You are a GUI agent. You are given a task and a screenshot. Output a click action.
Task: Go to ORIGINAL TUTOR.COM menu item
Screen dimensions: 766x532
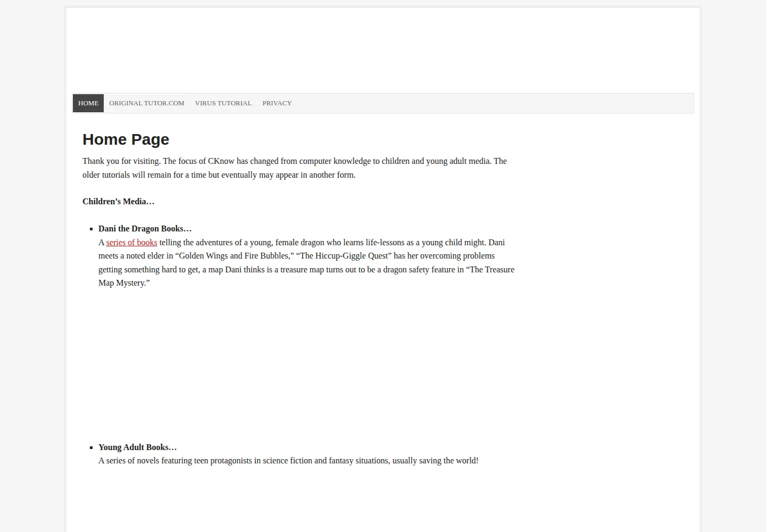point(147,103)
